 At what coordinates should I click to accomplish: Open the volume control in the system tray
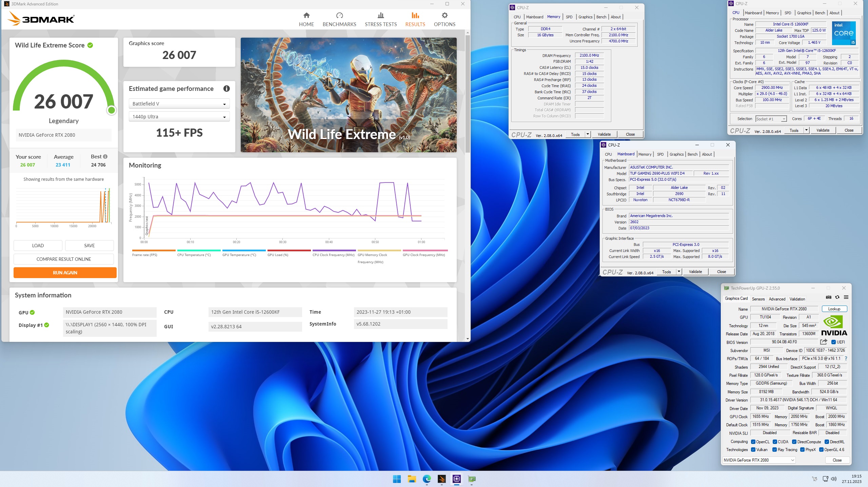point(834,479)
